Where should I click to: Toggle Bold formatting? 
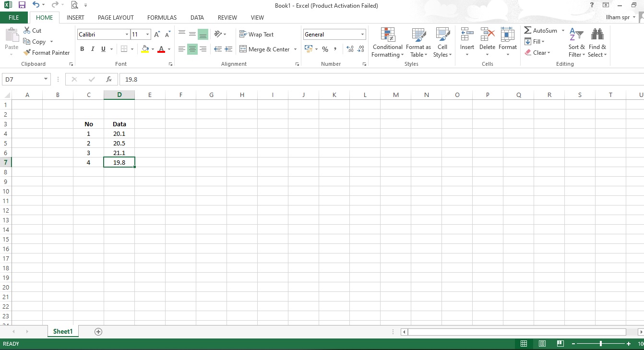[82, 49]
